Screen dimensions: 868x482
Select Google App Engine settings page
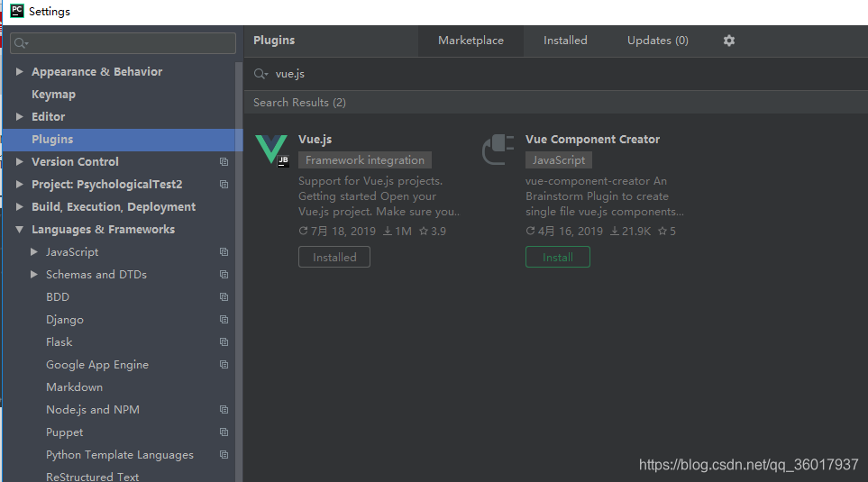97,365
